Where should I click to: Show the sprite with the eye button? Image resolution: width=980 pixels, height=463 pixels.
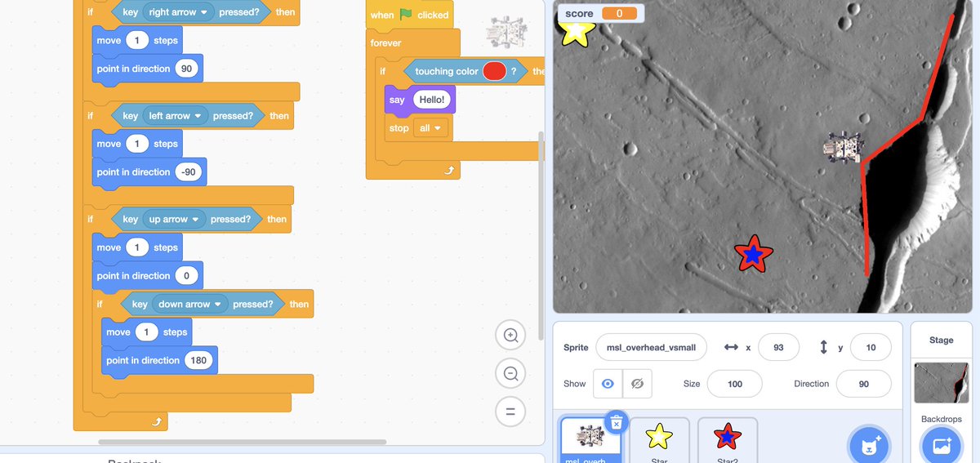pyautogui.click(x=608, y=384)
